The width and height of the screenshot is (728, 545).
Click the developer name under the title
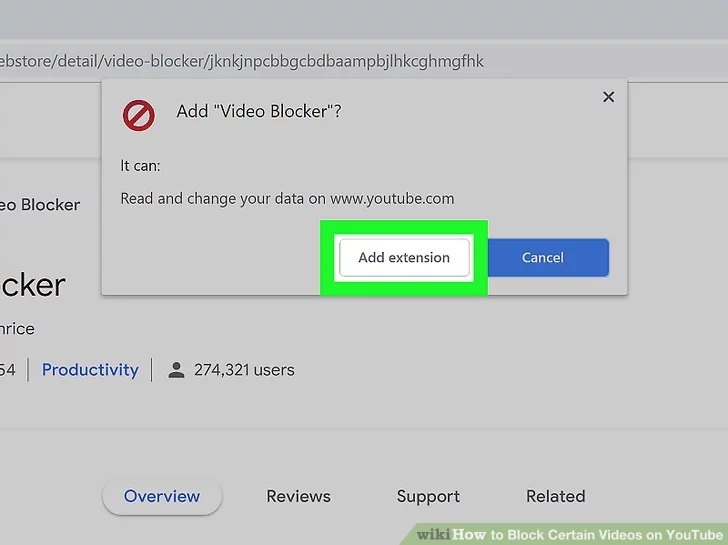point(17,328)
